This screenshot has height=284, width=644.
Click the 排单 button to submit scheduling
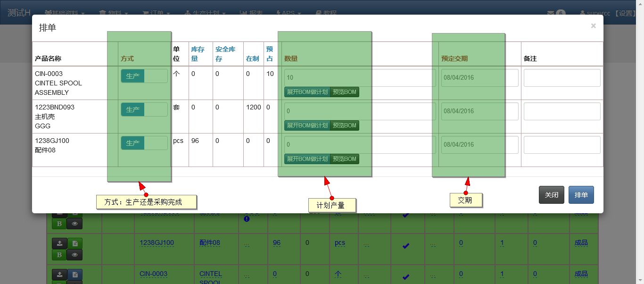tap(581, 194)
